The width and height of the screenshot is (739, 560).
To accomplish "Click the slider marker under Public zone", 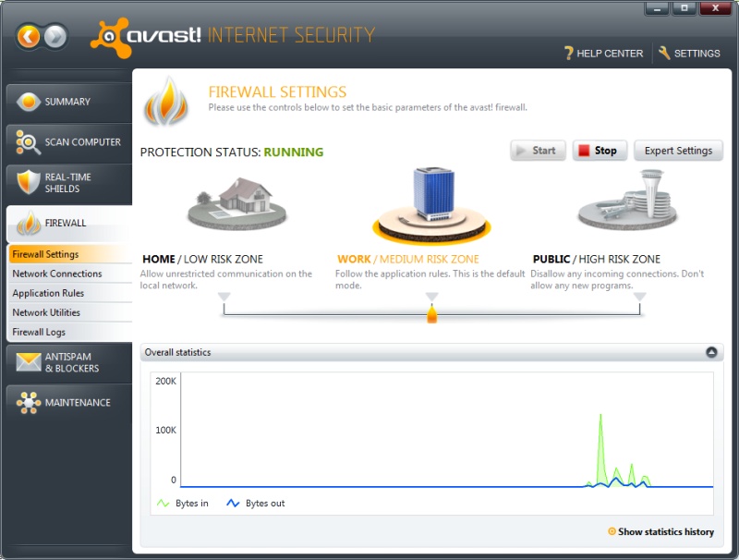I will click(639, 297).
